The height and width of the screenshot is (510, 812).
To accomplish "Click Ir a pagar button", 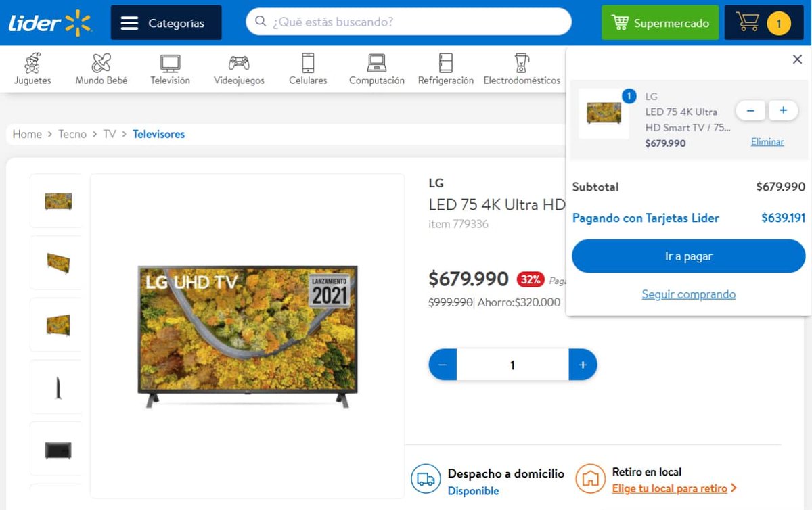I will (689, 256).
